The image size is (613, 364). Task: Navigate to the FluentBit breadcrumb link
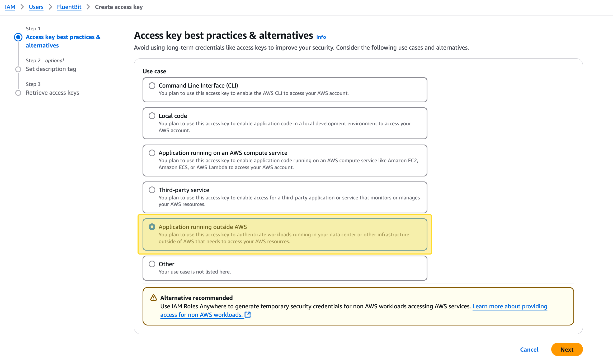coord(69,7)
